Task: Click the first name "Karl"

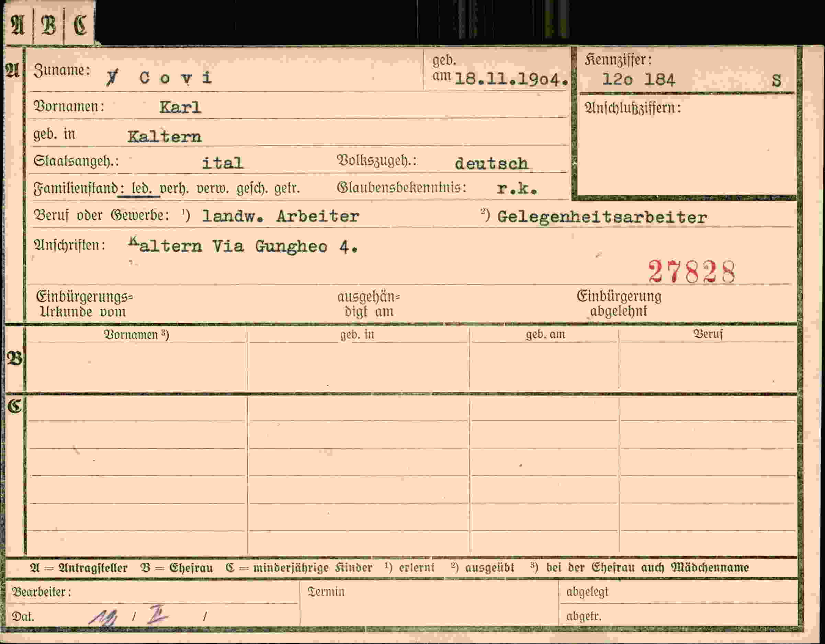Action: [x=180, y=107]
